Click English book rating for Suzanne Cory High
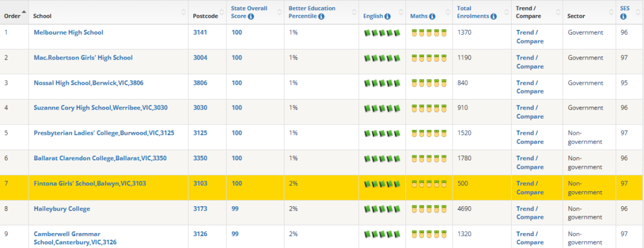The image size is (644, 248). (382, 108)
